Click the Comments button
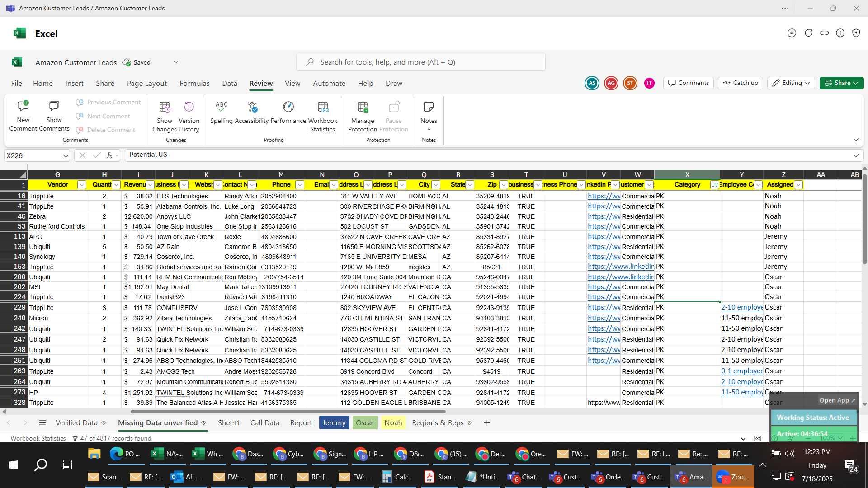The height and width of the screenshot is (488, 868). 689,83
